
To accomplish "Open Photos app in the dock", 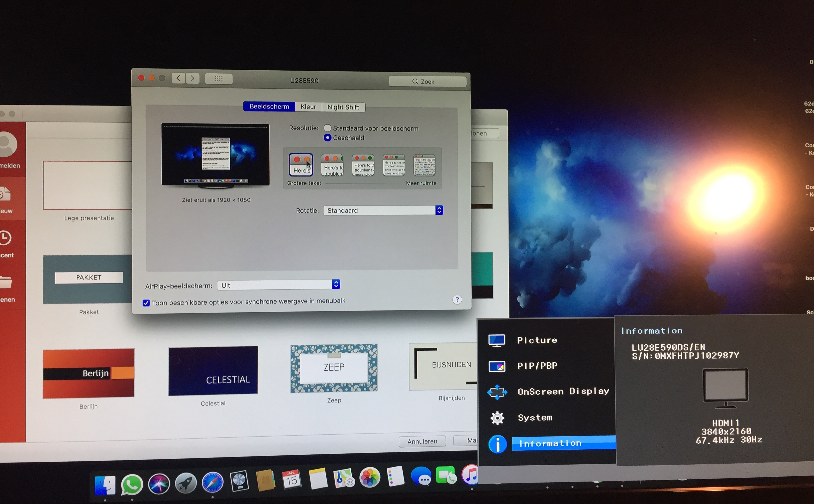I will 370,477.
